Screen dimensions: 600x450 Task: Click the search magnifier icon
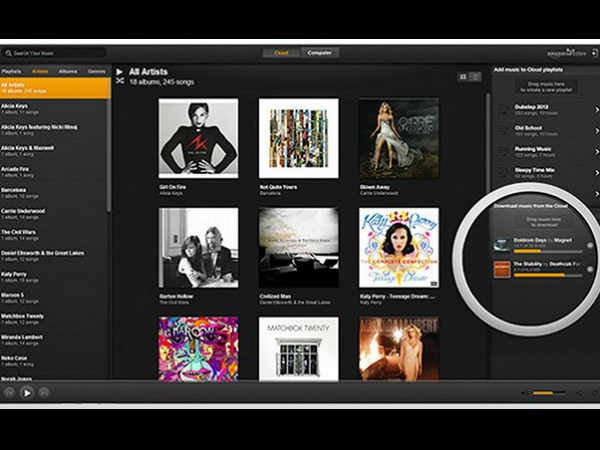[x=8, y=53]
